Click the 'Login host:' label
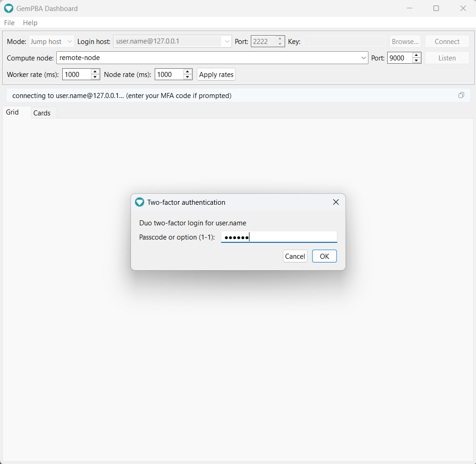476x464 pixels. point(94,42)
